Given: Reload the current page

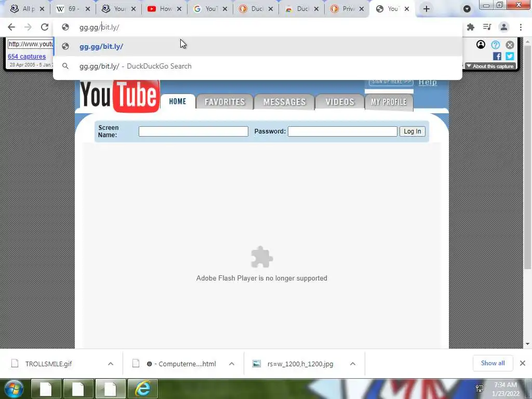Looking at the screenshot, I should tap(45, 27).
